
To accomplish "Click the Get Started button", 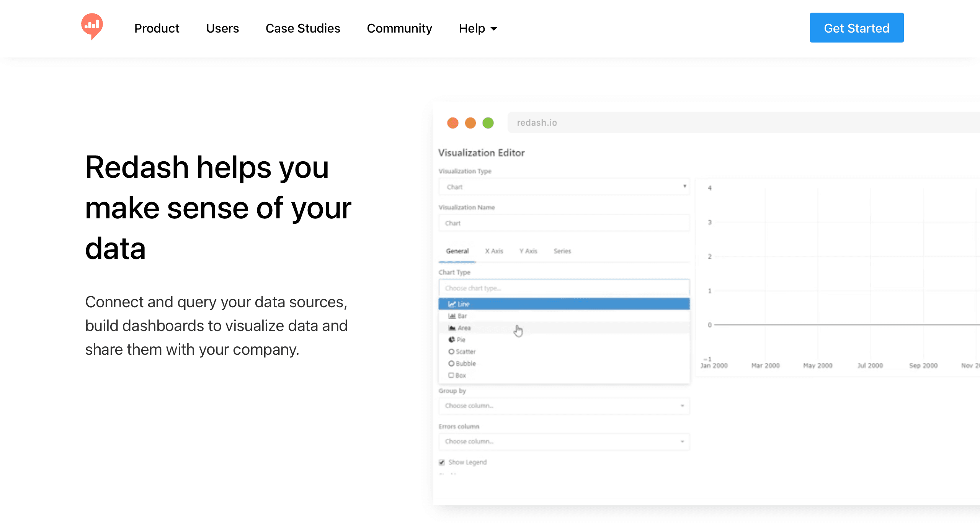I will [x=857, y=28].
